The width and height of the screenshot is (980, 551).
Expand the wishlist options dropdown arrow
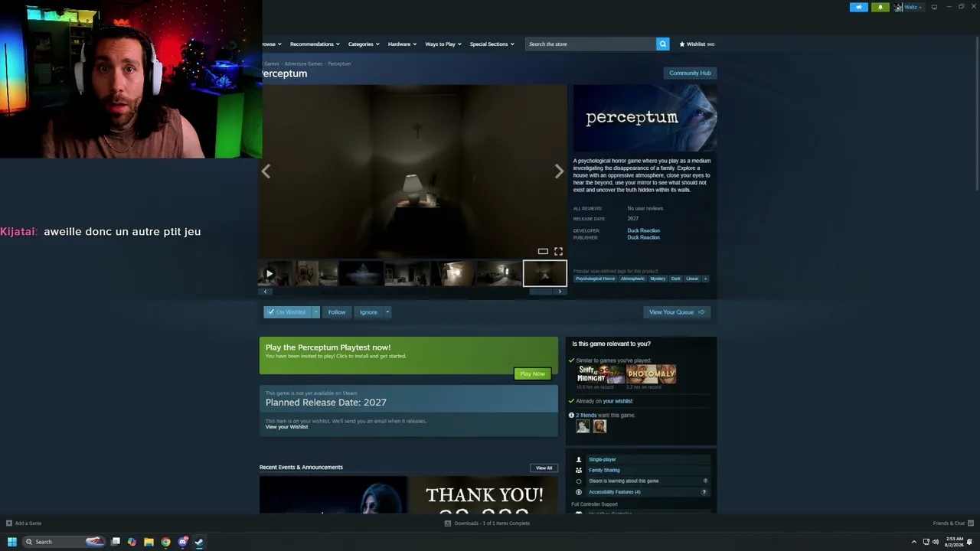pos(315,312)
